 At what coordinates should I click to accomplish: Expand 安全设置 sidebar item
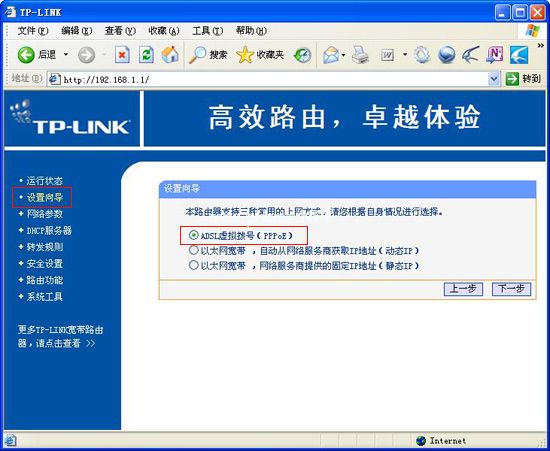pos(45,263)
